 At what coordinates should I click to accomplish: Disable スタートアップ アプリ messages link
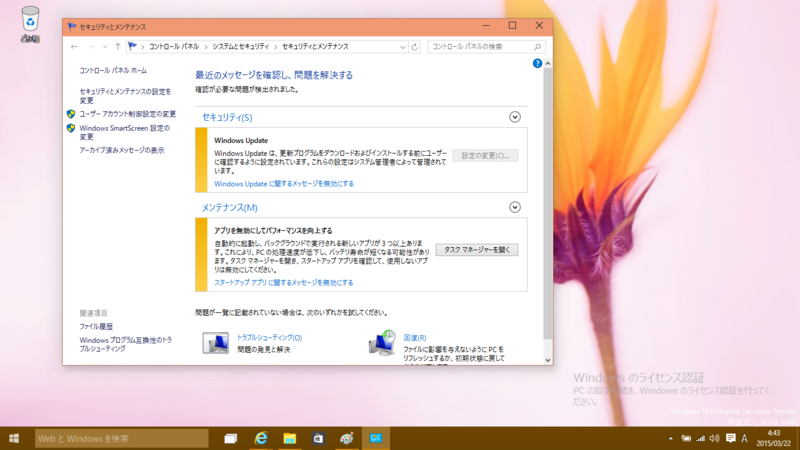click(x=283, y=283)
